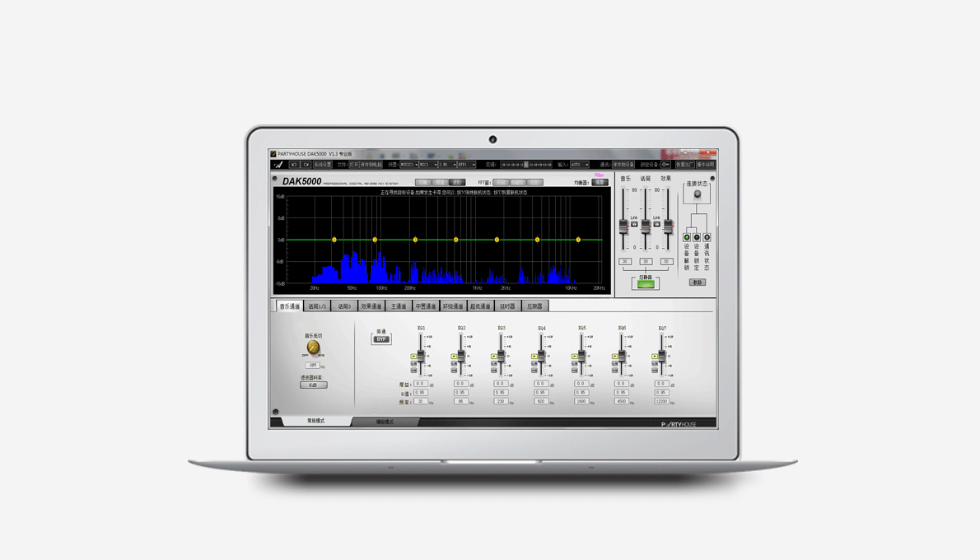Click the EQ7 frequency field showing 12200
The image size is (980, 560).
661,401
